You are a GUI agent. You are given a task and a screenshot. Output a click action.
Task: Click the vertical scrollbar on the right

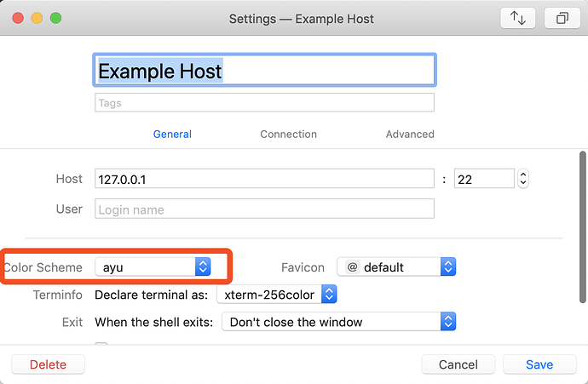(x=582, y=226)
